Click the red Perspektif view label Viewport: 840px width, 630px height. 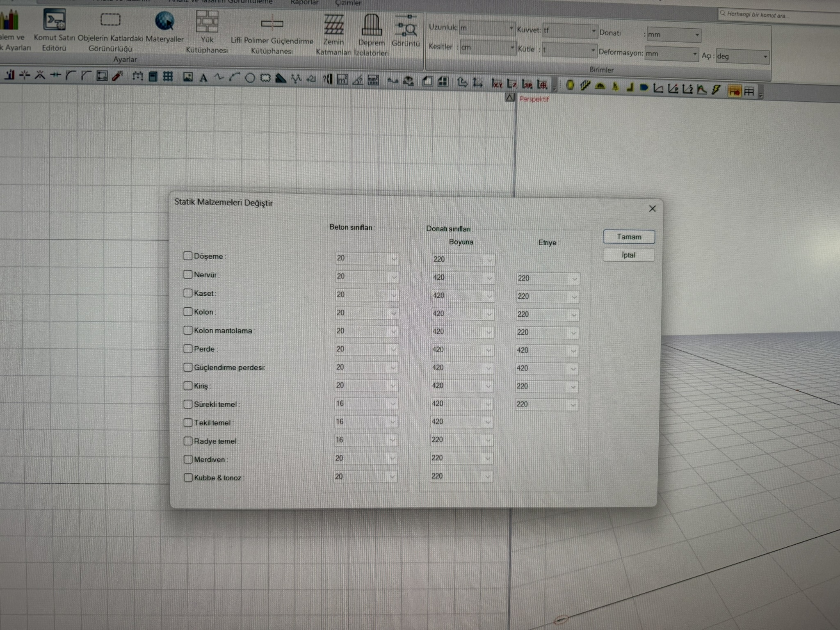click(x=534, y=99)
